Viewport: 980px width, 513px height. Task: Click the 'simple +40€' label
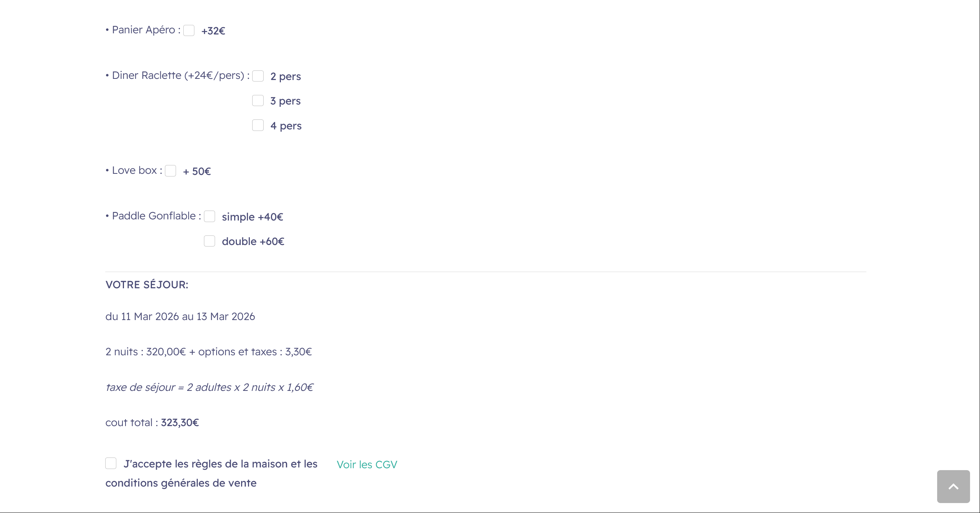point(252,217)
